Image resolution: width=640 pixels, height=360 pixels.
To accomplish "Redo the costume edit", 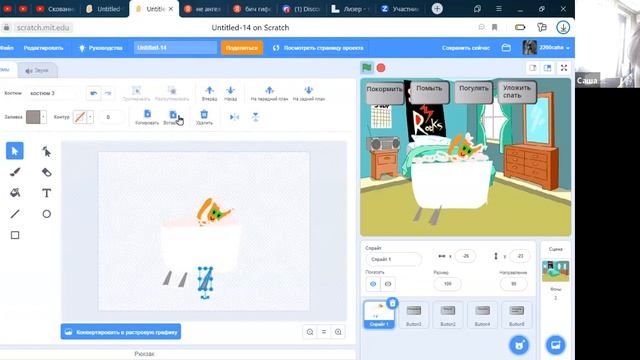I will [108, 93].
